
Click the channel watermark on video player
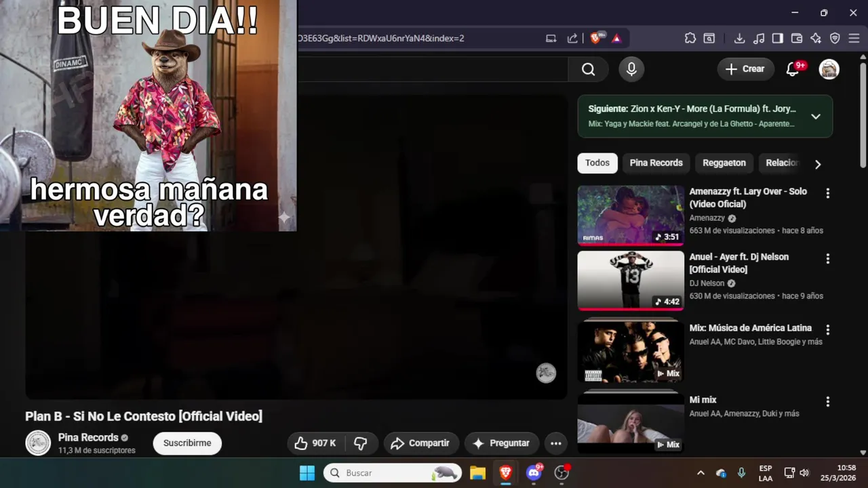pyautogui.click(x=546, y=373)
